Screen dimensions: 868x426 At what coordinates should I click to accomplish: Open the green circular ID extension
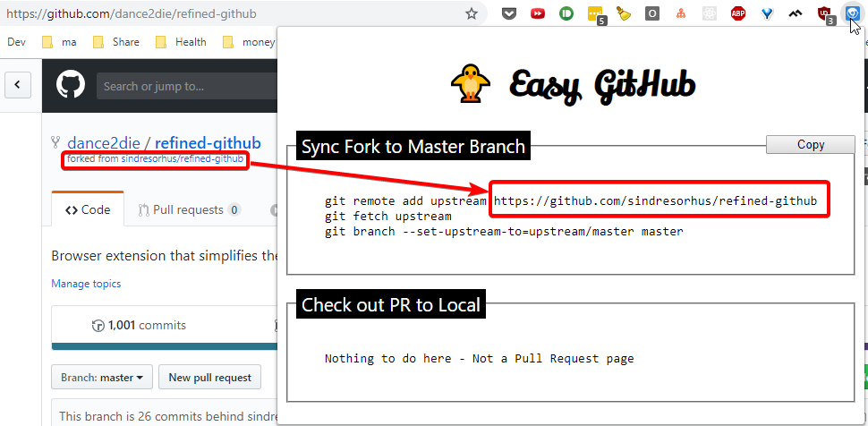click(x=566, y=13)
